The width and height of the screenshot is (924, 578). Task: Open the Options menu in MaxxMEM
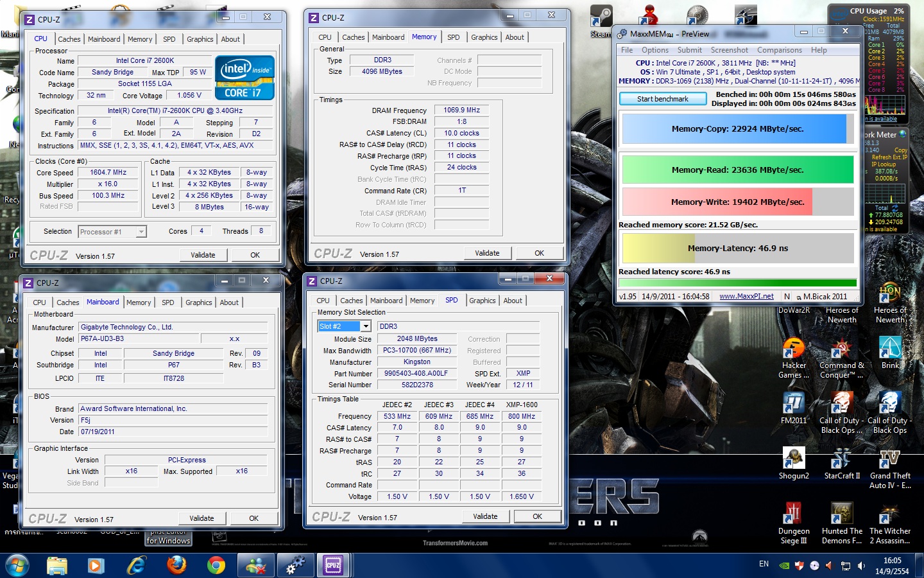[x=655, y=50]
